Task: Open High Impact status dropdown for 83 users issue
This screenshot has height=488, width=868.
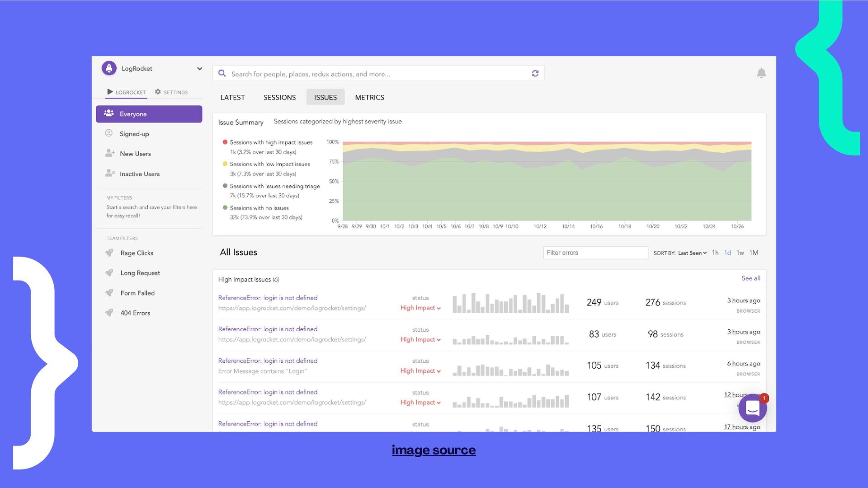Action: click(420, 339)
